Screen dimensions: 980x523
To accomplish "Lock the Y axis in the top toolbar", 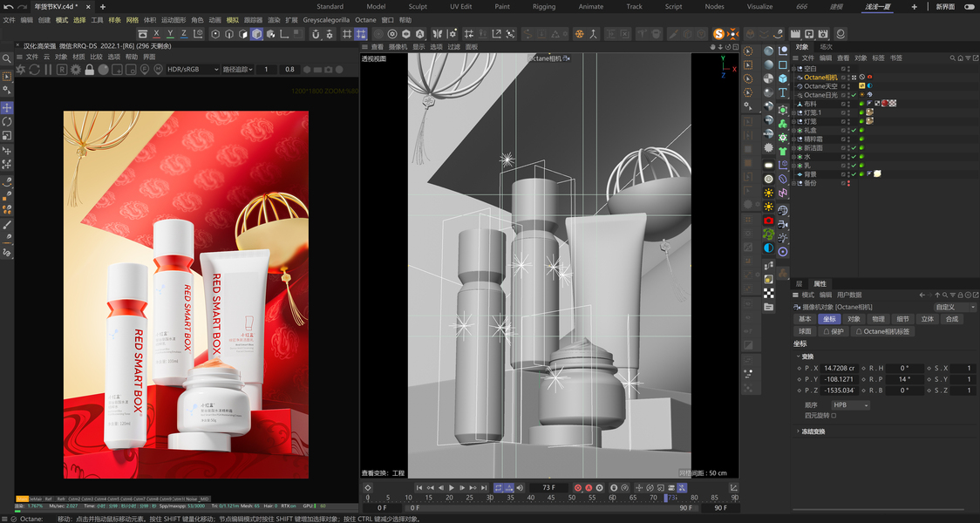I will (x=170, y=34).
